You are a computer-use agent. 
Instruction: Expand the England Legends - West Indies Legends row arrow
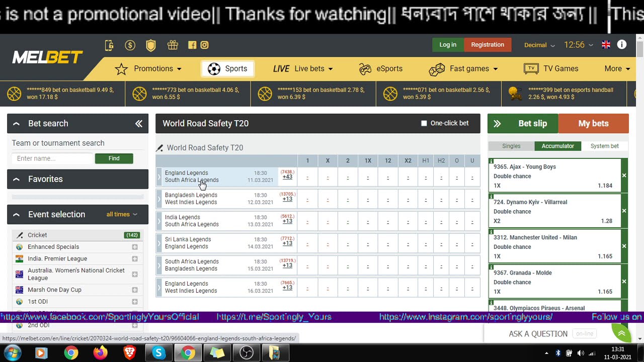point(159,288)
